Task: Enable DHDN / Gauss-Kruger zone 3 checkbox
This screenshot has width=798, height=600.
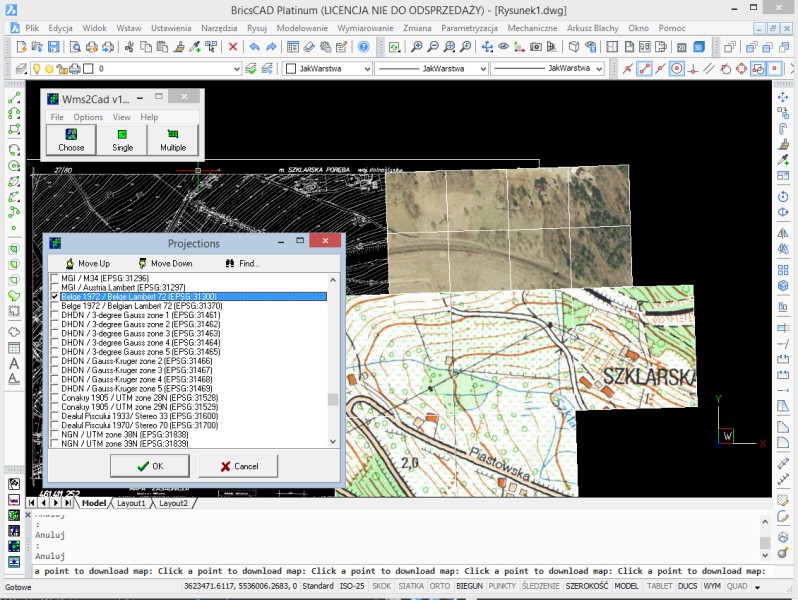Action: (55, 370)
